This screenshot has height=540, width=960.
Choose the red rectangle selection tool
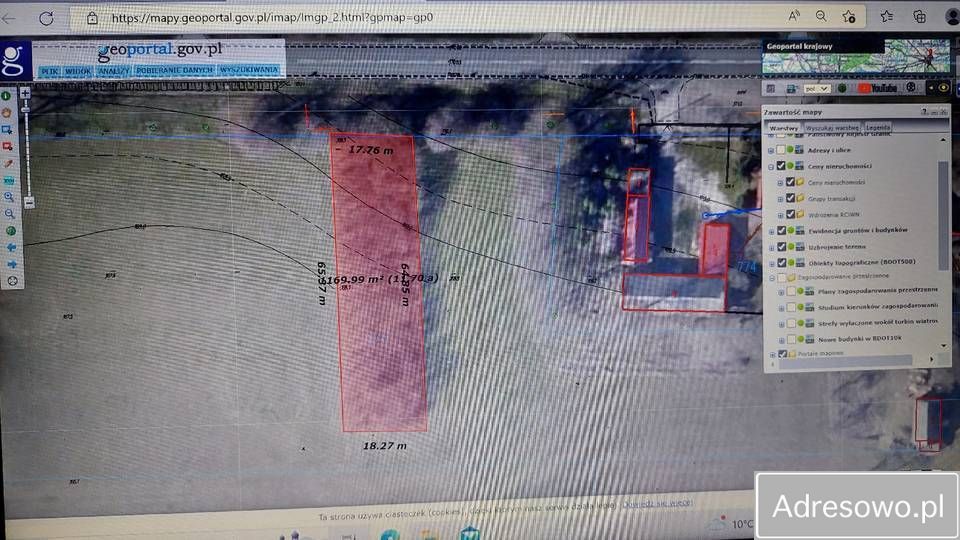(x=8, y=146)
